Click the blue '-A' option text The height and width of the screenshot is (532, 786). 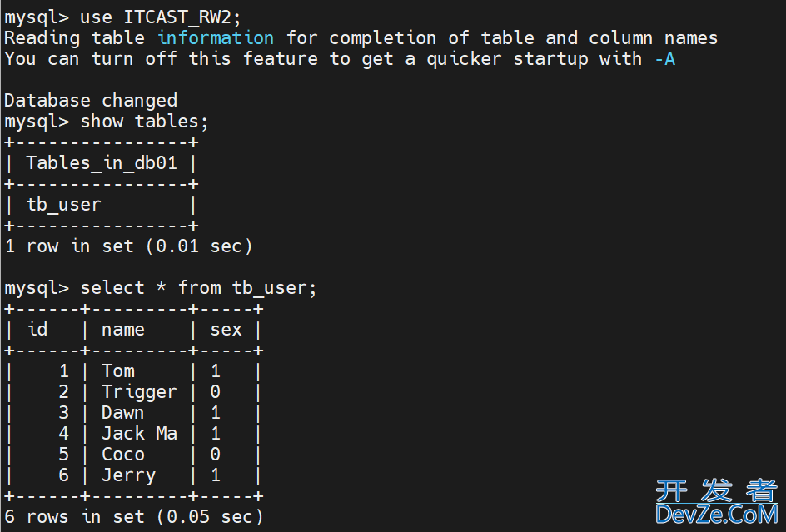tap(665, 59)
